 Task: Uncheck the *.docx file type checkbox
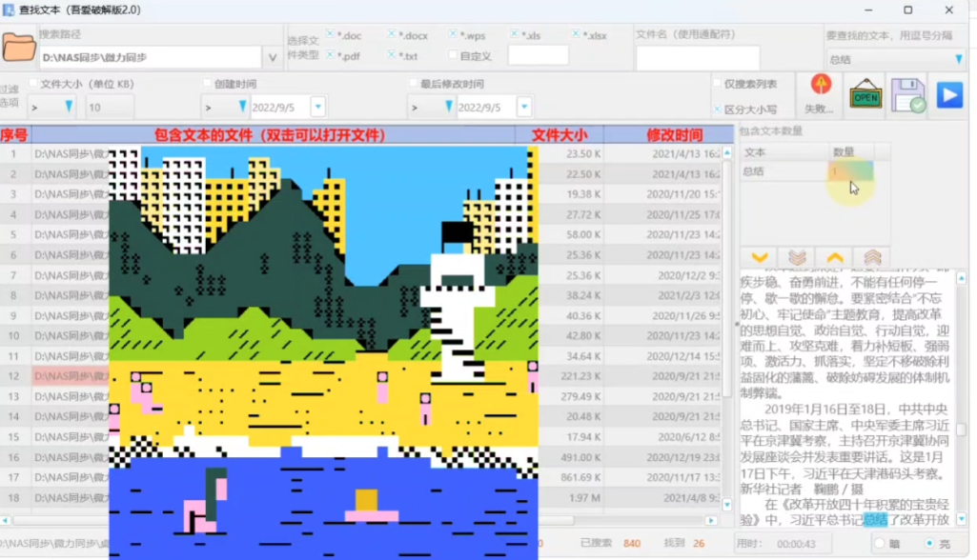tap(392, 34)
